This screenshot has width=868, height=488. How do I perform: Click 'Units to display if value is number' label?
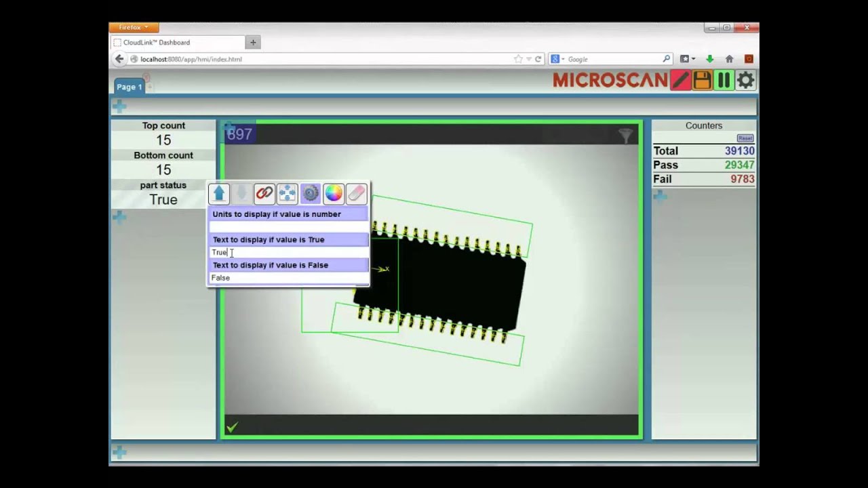(x=277, y=214)
